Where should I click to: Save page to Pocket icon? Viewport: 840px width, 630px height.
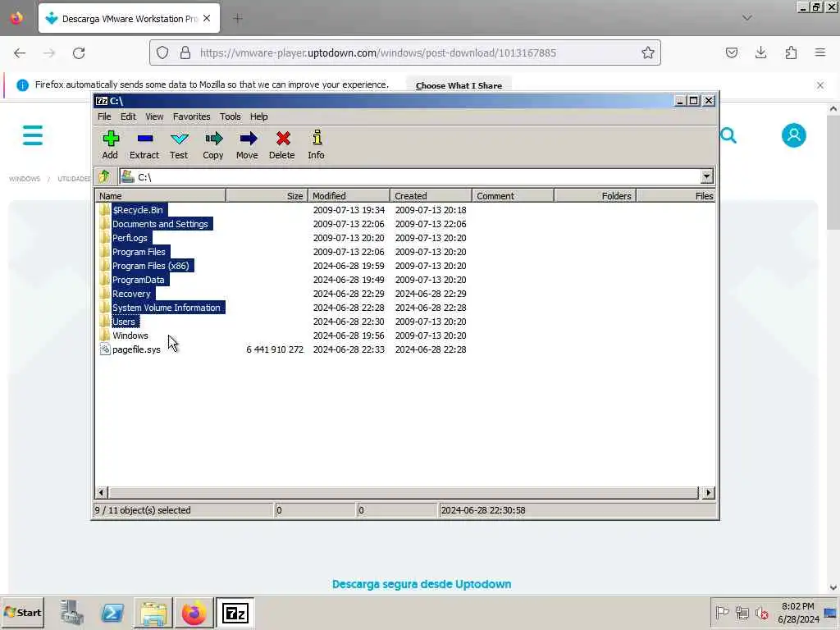pyautogui.click(x=731, y=52)
